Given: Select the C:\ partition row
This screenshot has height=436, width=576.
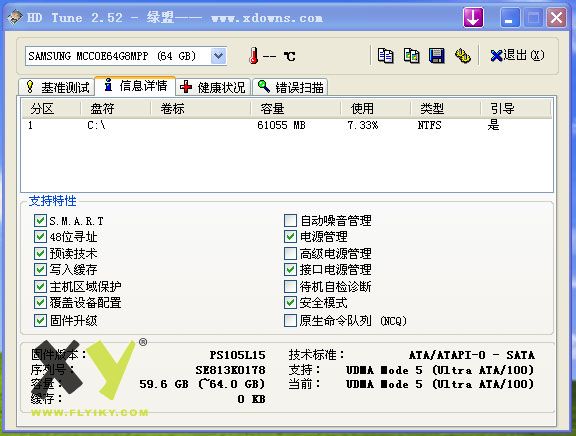Looking at the screenshot, I should tap(287, 125).
